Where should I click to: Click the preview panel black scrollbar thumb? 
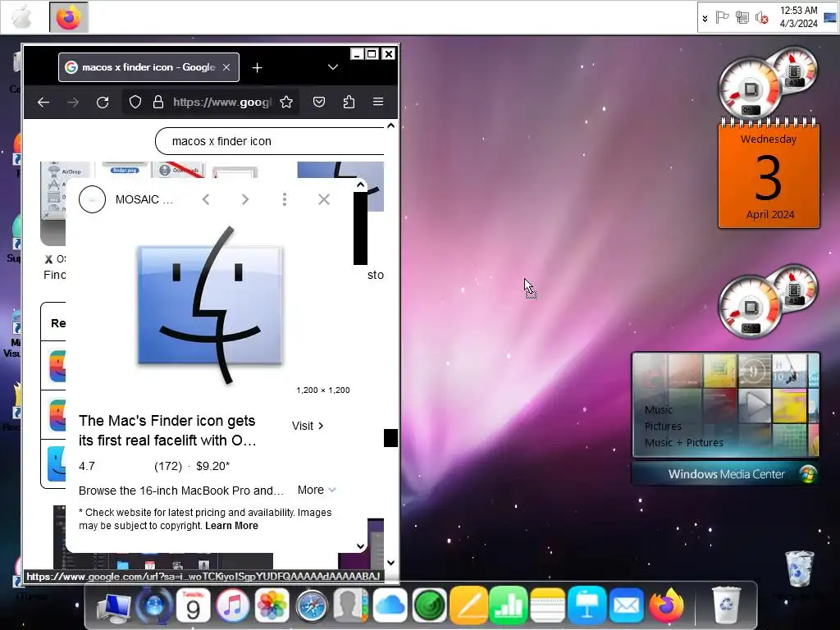coord(361,228)
